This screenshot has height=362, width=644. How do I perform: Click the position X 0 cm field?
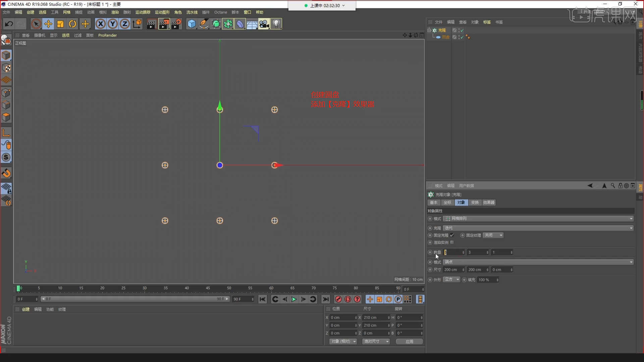click(343, 317)
